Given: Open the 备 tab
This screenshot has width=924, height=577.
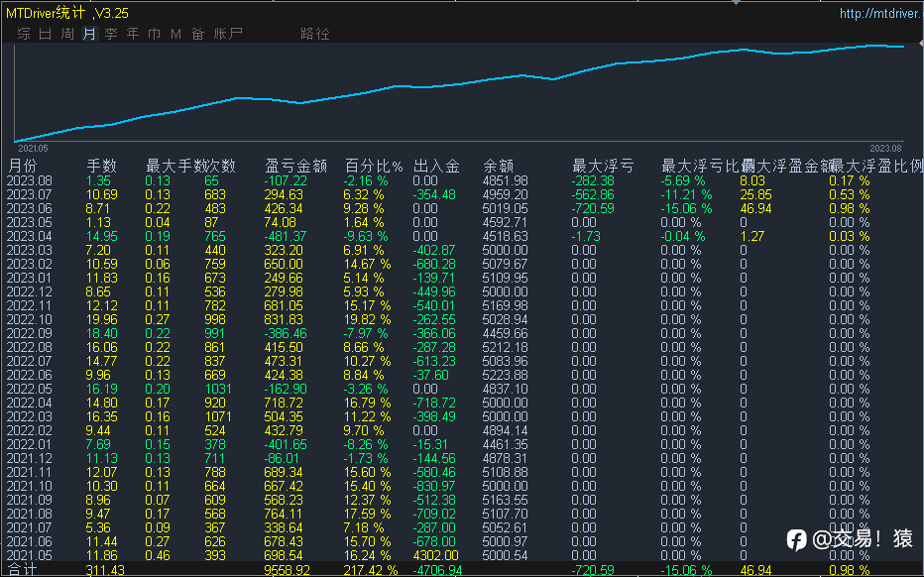Looking at the screenshot, I should click(197, 34).
